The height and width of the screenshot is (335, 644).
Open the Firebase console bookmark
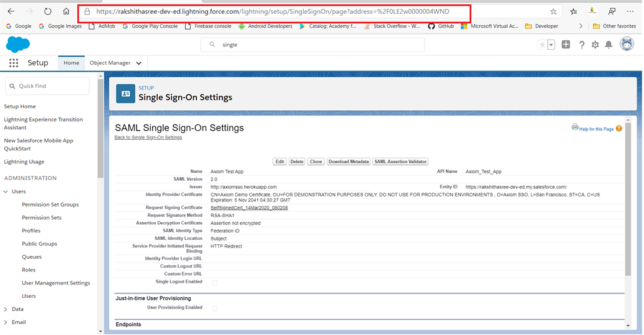click(x=208, y=26)
